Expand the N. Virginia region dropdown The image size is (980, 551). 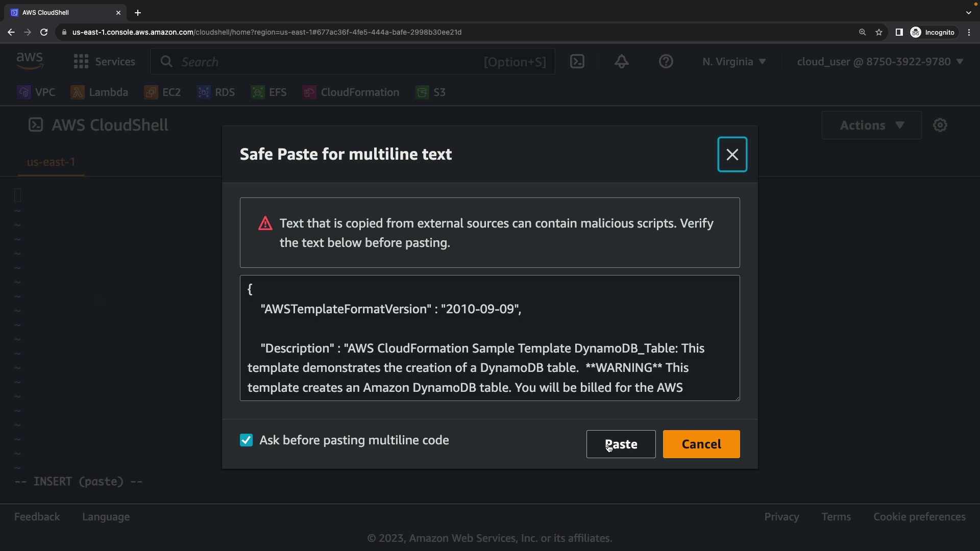click(x=733, y=62)
